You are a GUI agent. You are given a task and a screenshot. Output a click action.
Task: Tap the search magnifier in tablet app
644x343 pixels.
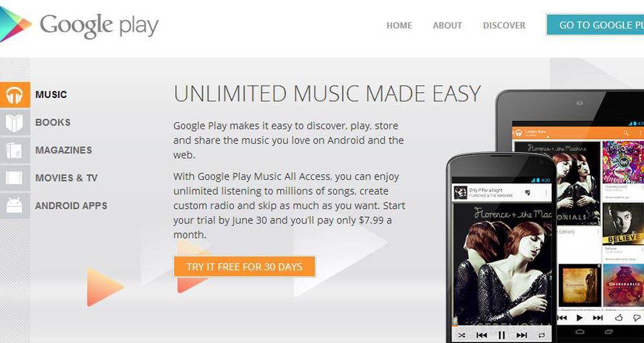point(626,132)
